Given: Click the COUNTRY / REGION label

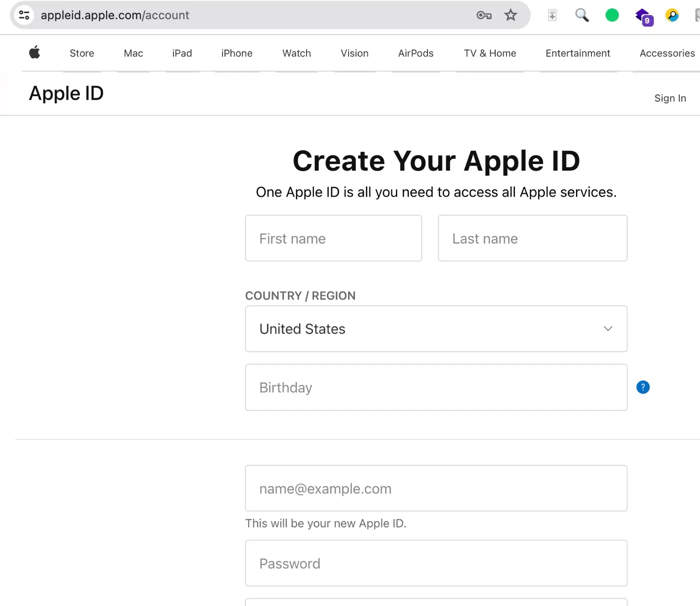Looking at the screenshot, I should pos(300,296).
